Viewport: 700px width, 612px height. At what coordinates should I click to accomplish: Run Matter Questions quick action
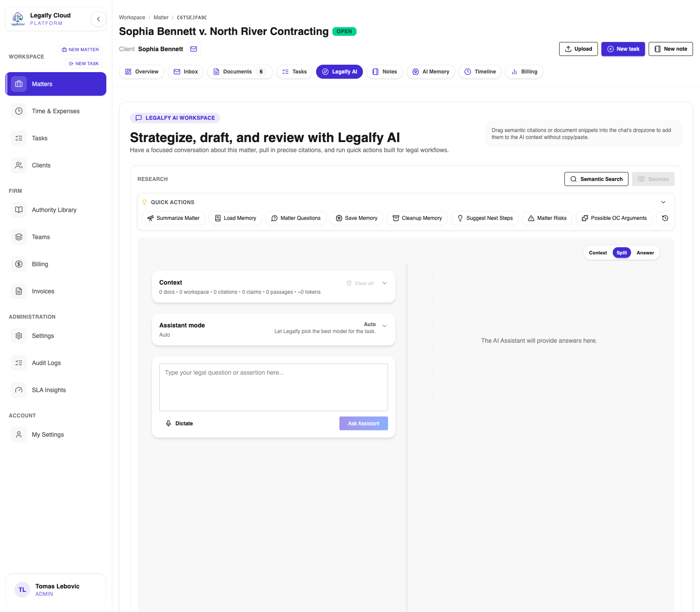[296, 218]
